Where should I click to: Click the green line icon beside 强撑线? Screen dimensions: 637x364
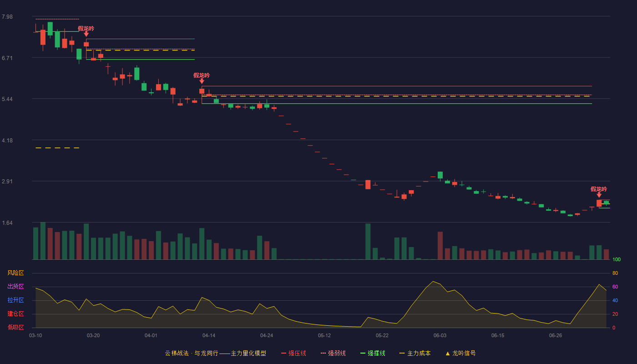(x=363, y=353)
